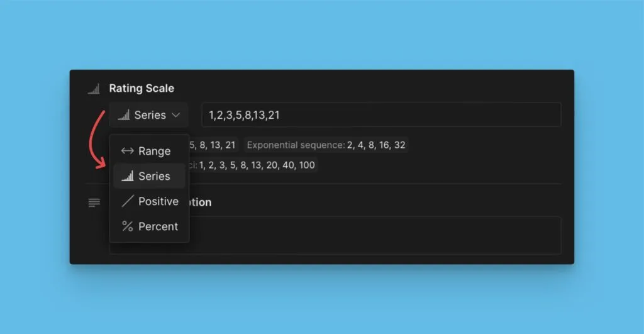Screen dimensions: 644x334
Task: Collapse the Series dropdown using its chevron
Action: [176, 115]
